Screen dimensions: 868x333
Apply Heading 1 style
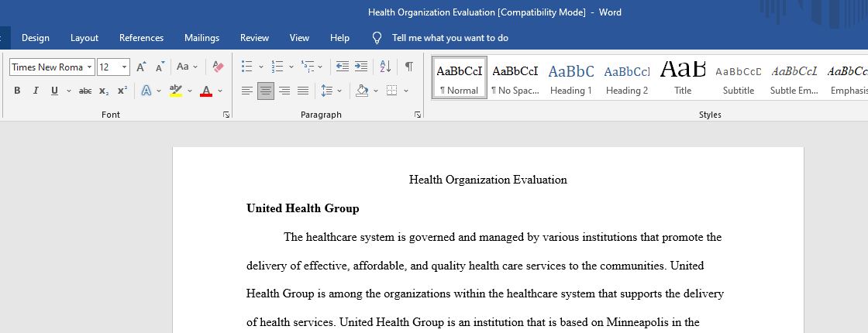coord(570,78)
